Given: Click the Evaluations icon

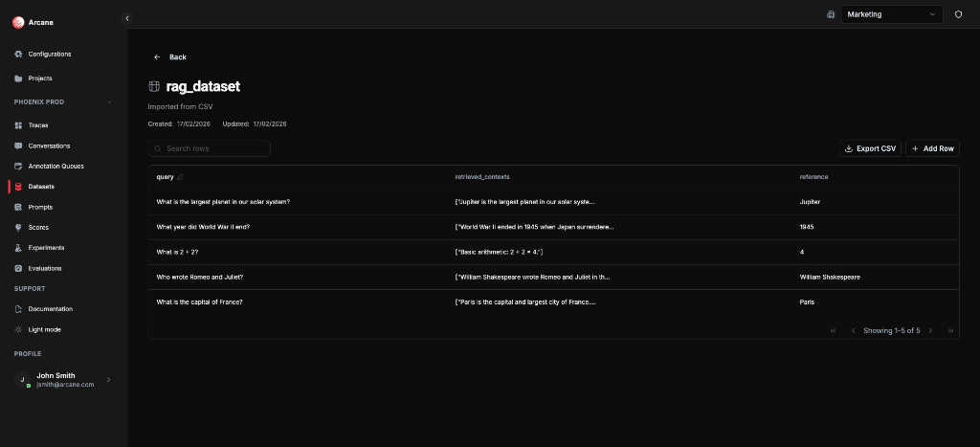Looking at the screenshot, I should pyautogui.click(x=18, y=268).
